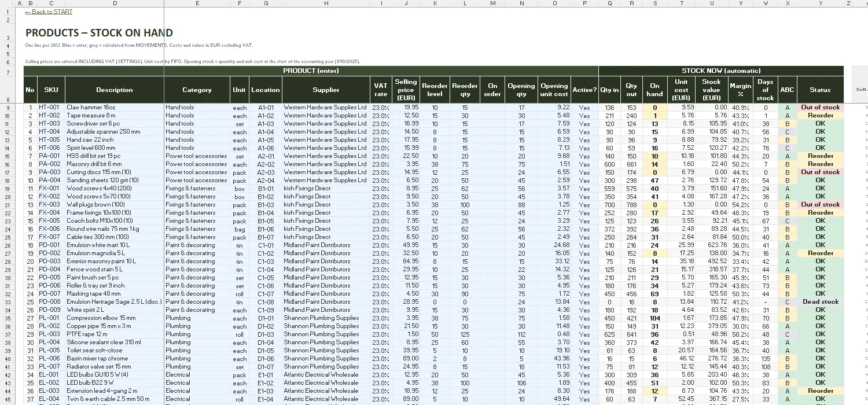The height and width of the screenshot is (405, 868).
Task: Select stock value 623.76 for PD-001
Action: [x=712, y=245]
